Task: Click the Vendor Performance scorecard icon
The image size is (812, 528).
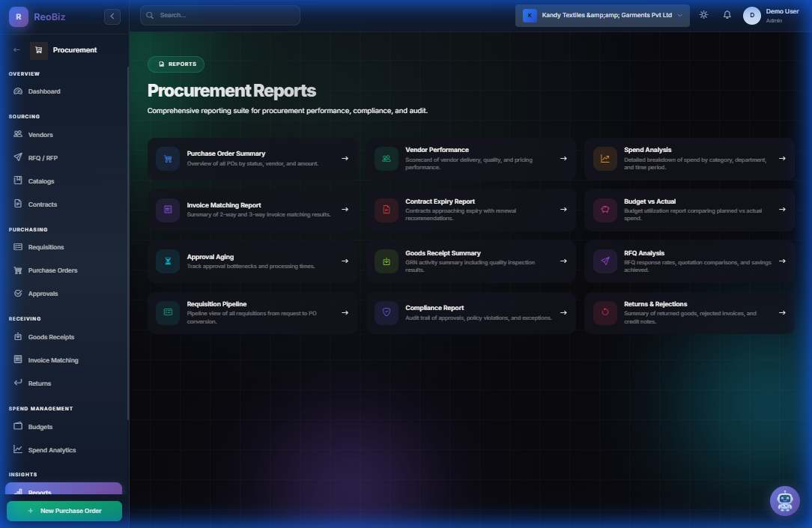Action: (385, 158)
